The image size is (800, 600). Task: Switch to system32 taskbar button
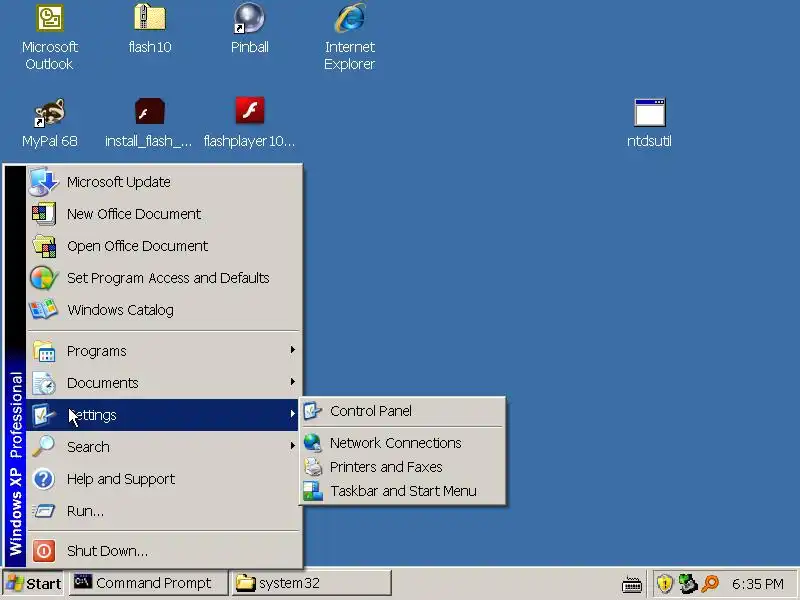click(312, 583)
